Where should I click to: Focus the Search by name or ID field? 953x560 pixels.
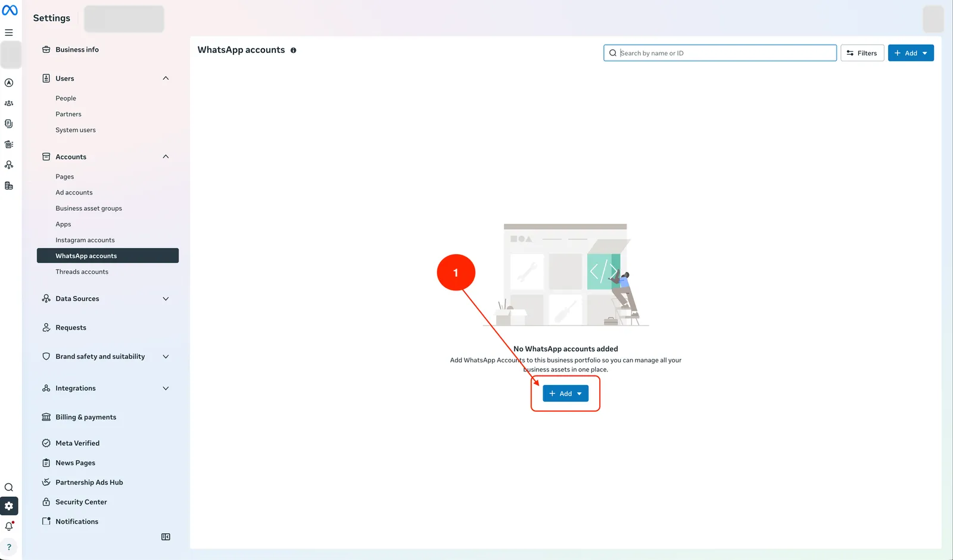(720, 53)
